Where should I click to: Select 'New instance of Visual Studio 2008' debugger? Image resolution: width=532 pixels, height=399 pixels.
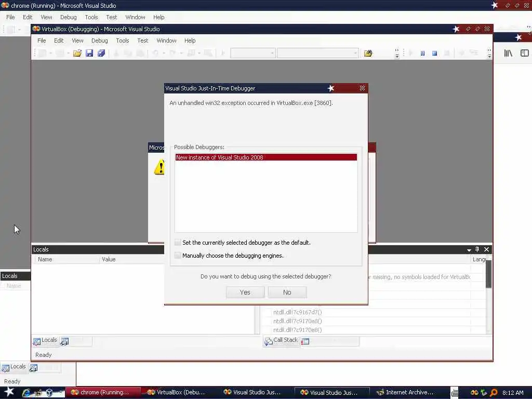tap(266, 157)
